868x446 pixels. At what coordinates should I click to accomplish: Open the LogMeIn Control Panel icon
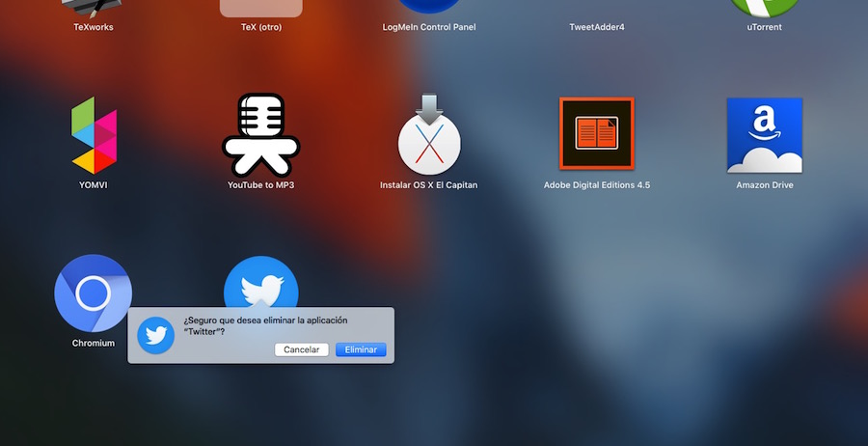point(428,6)
